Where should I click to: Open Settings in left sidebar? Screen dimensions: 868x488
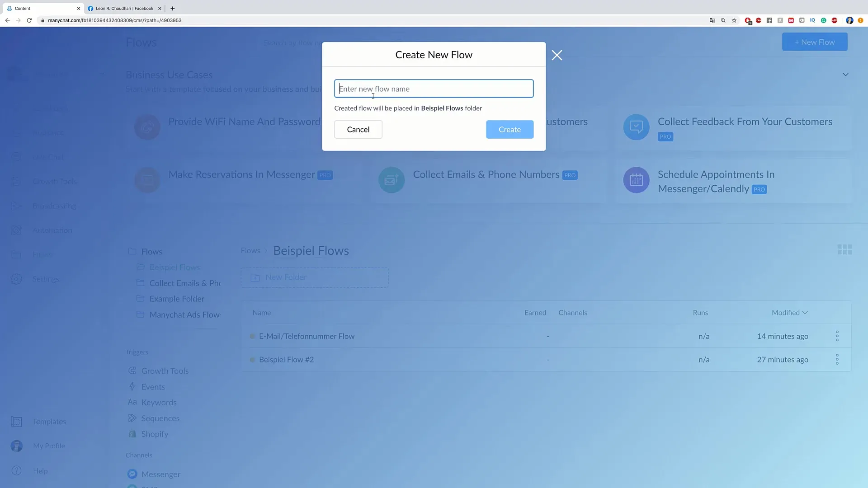46,279
